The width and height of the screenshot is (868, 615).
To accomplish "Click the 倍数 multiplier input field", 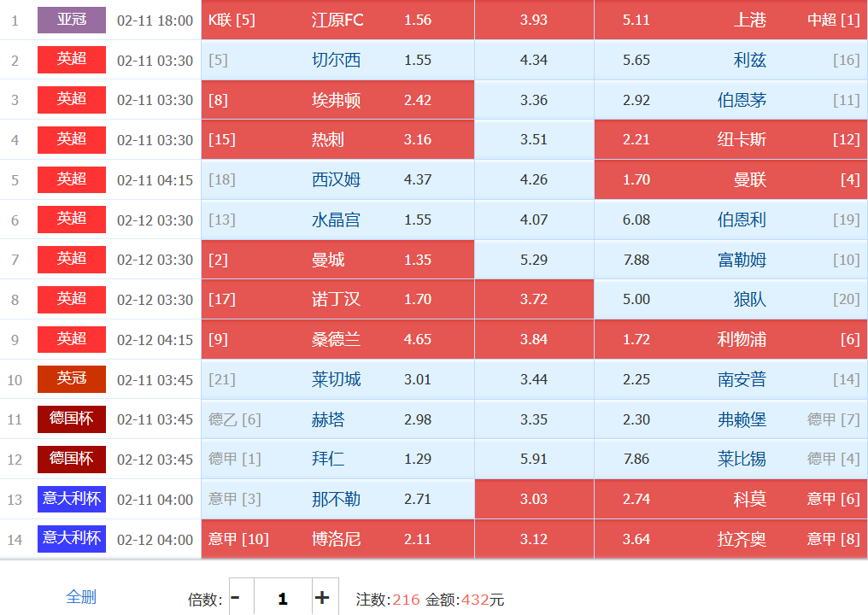I will click(282, 598).
